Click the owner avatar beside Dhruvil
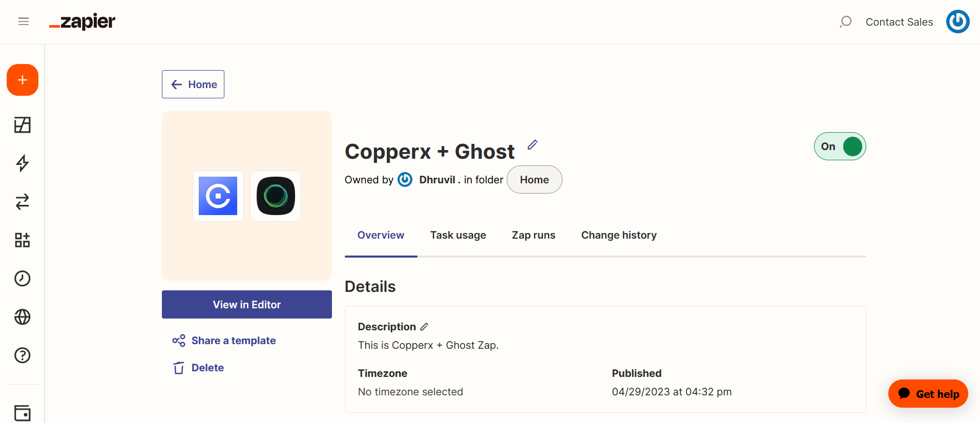This screenshot has height=423, width=980. 405,180
